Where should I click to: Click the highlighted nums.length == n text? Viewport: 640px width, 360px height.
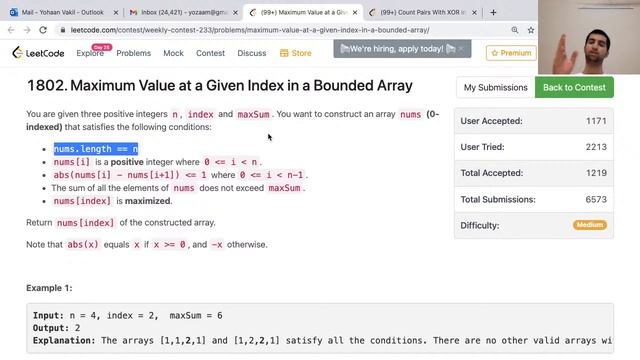tap(96, 149)
